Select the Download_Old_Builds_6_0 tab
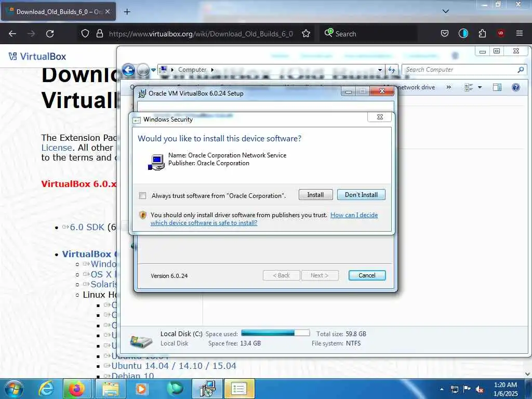The height and width of the screenshot is (399, 532). 58,12
